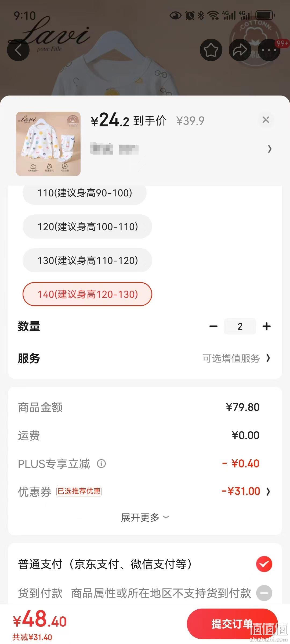Expand the selected variant chevron
The width and height of the screenshot is (290, 644).
coord(270,149)
